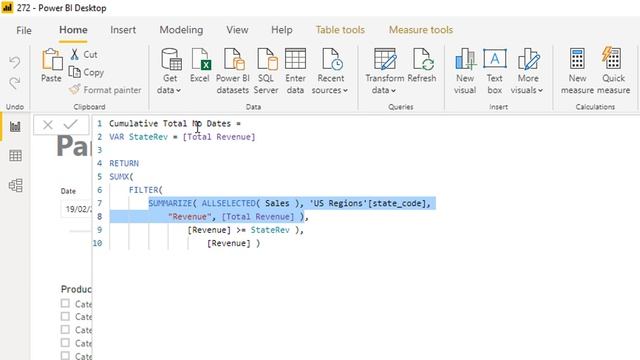Tick the third Product category checkbox
The image size is (640, 360).
pyautogui.click(x=65, y=329)
